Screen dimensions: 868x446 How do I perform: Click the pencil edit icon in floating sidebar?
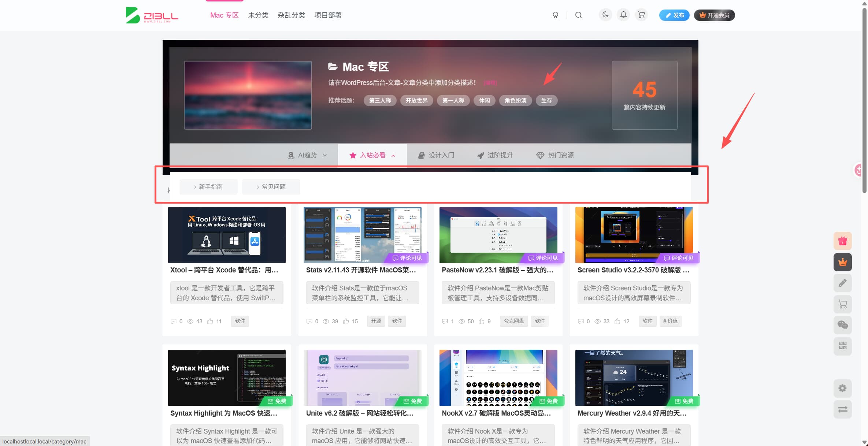tap(843, 283)
